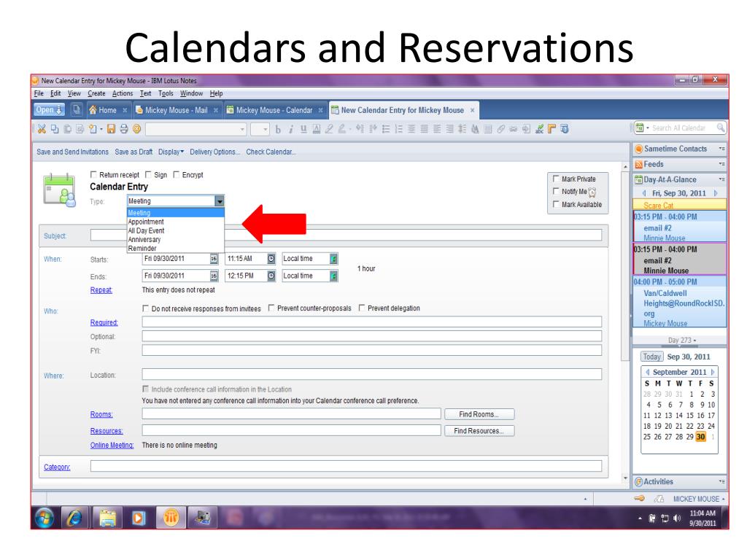Click the Find Resources... button
The height and width of the screenshot is (560, 747).
tap(479, 431)
